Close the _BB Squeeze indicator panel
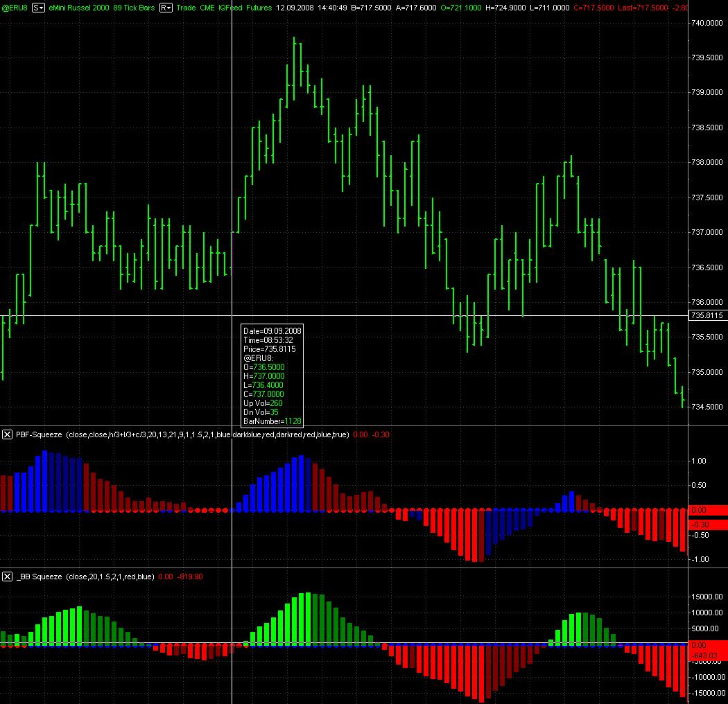 7,577
